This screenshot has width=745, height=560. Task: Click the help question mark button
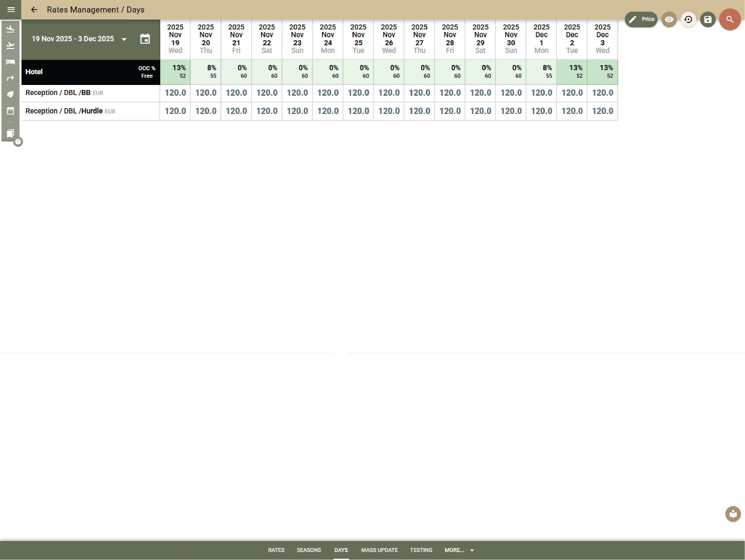tap(18, 142)
